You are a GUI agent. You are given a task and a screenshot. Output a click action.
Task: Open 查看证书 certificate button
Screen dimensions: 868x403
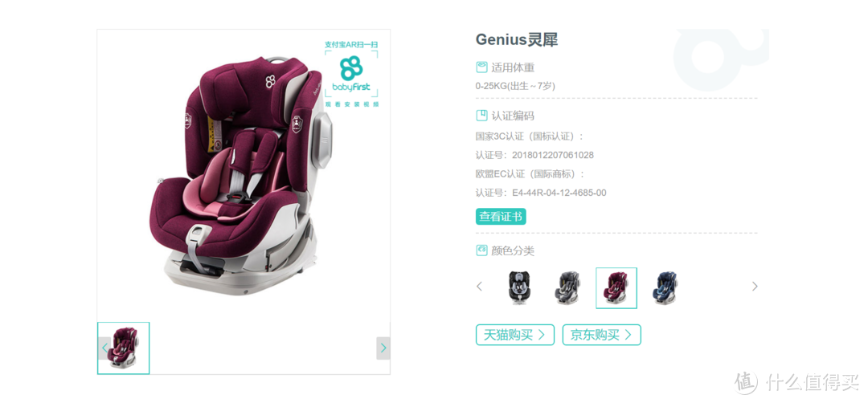click(501, 217)
